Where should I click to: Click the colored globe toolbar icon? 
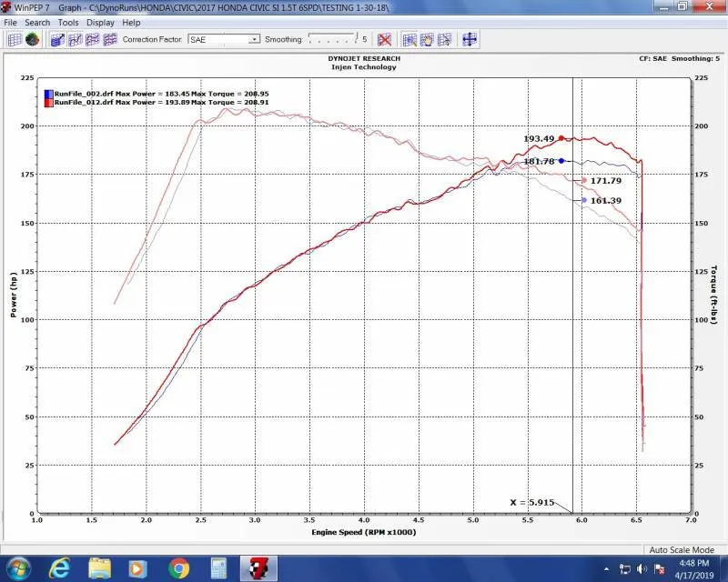coord(32,39)
